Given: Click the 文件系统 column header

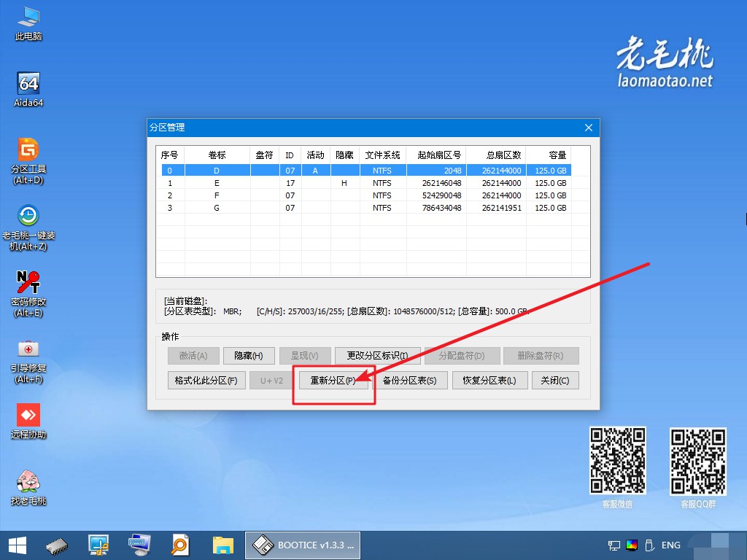Looking at the screenshot, I should [382, 155].
